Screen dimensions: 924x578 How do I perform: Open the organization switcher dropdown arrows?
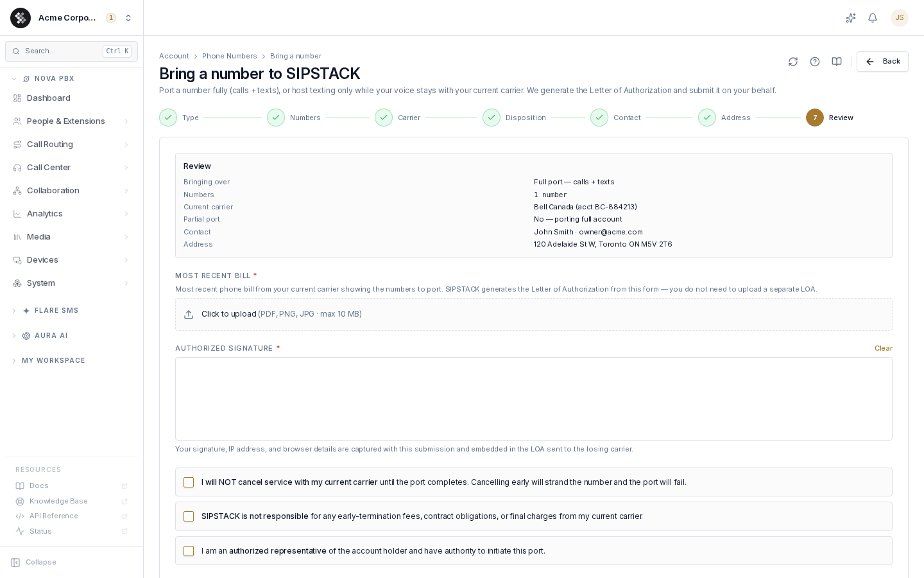coord(128,18)
